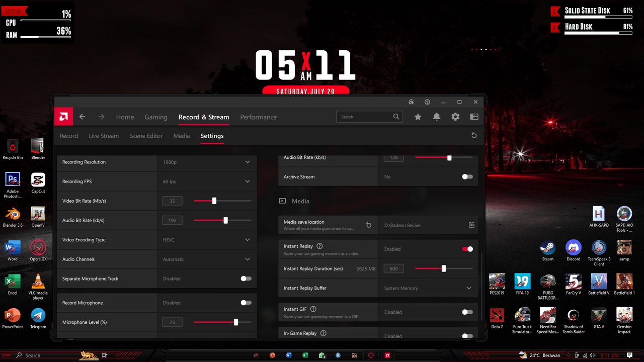This screenshot has width=644, height=362.
Task: Toggle the sidebar panel icon
Action: 474,117
